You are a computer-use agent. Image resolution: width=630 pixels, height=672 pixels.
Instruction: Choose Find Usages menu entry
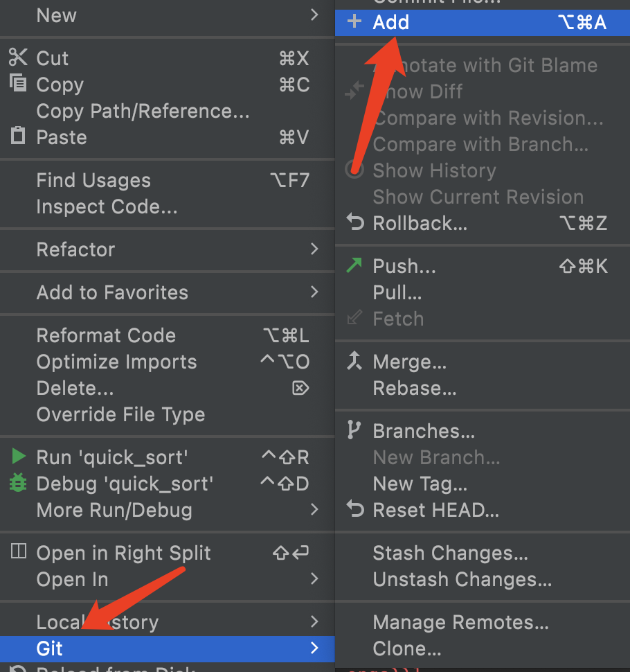click(93, 180)
